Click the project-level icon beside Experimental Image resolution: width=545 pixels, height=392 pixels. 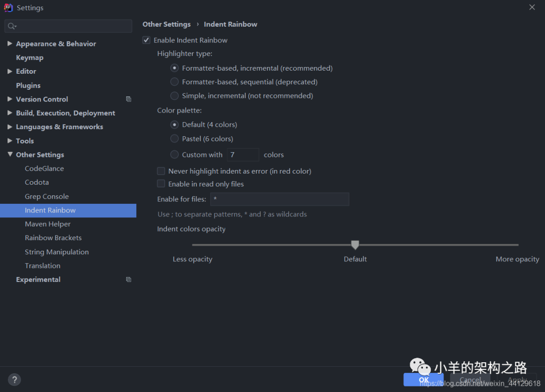[x=129, y=279]
